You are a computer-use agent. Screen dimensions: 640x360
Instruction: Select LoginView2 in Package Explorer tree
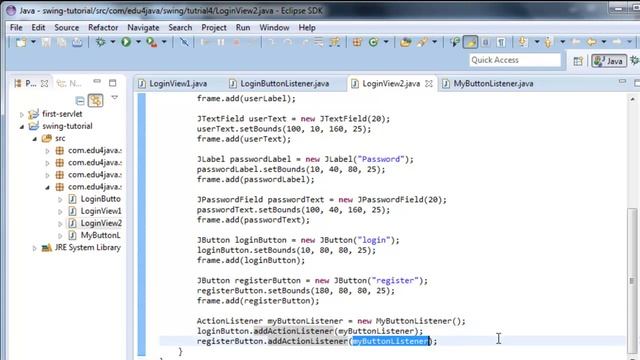(x=101, y=223)
